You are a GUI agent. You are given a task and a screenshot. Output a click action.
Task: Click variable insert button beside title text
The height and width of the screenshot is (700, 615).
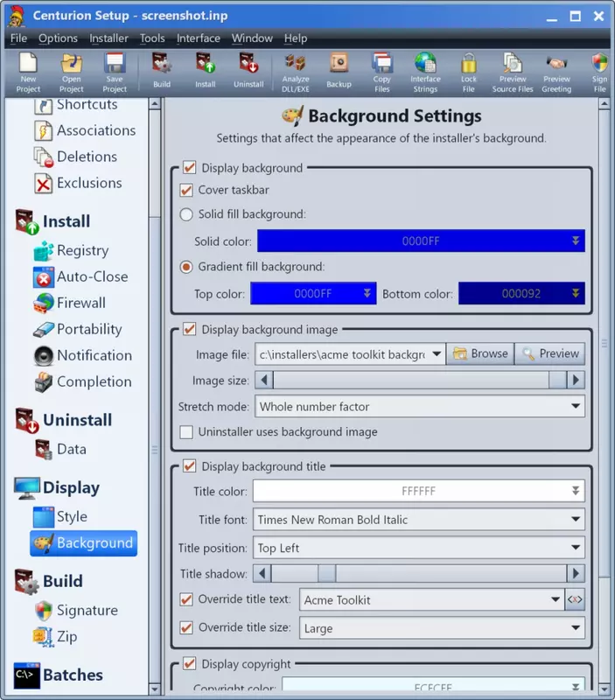(575, 599)
